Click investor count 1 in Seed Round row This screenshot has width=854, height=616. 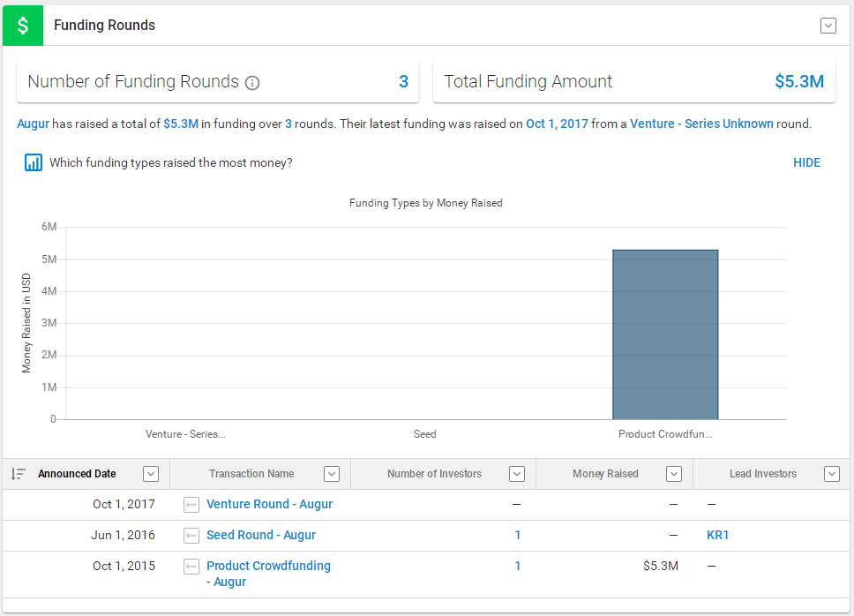[517, 536]
